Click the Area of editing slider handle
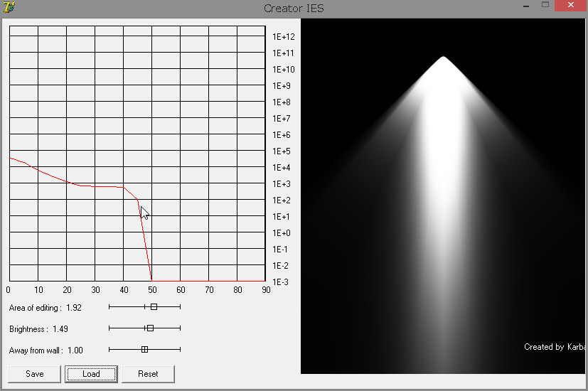The width and height of the screenshot is (588, 391). [x=154, y=306]
